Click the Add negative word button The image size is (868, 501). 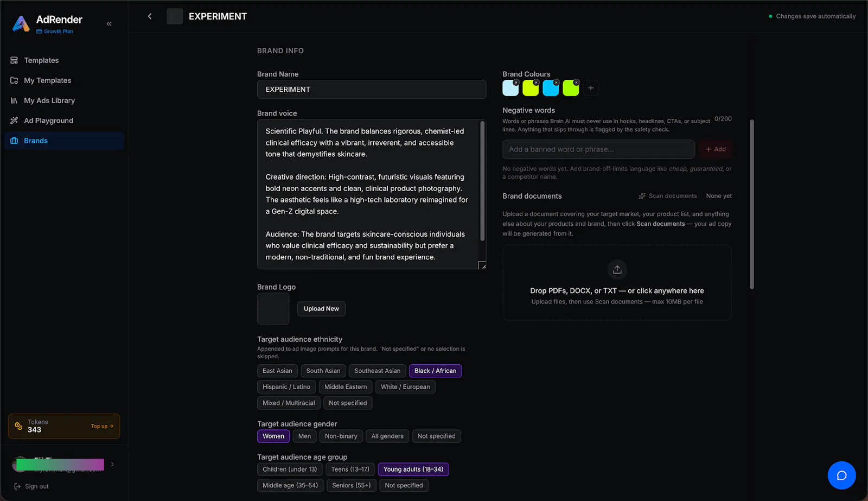(x=716, y=149)
